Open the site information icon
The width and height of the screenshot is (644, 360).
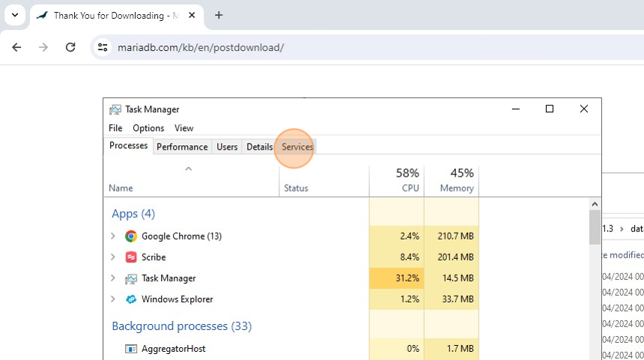coord(103,47)
